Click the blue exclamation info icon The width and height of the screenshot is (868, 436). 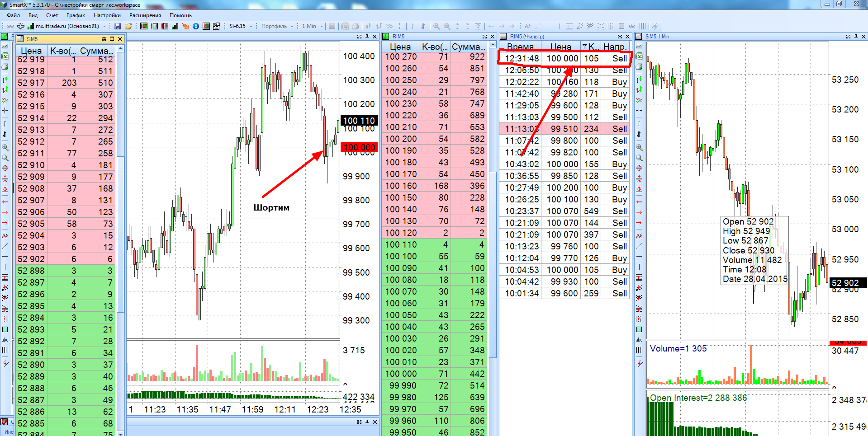click(x=196, y=26)
